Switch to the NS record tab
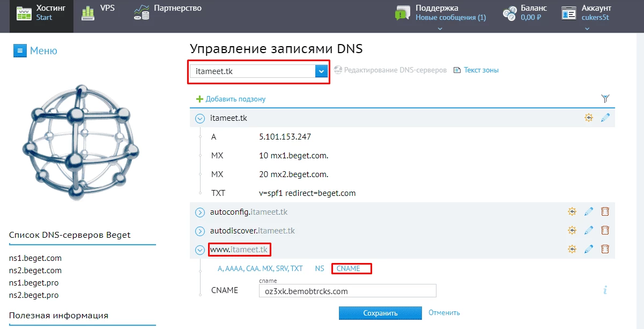644x329 pixels. (320, 268)
